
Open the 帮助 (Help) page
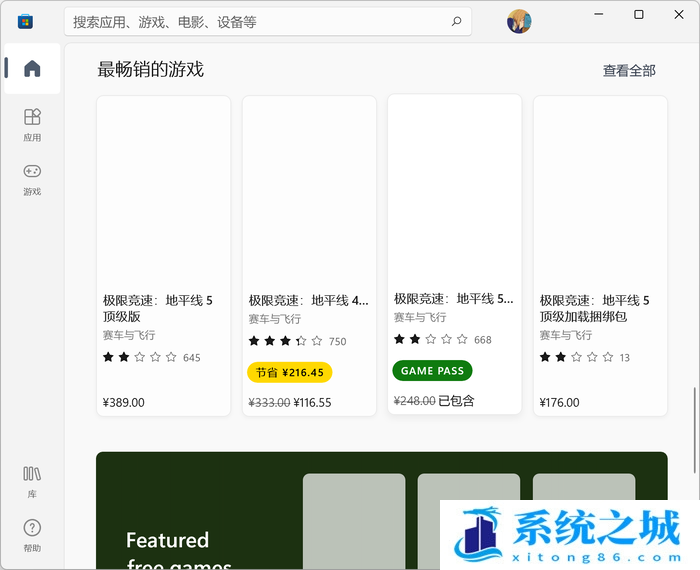[32, 535]
